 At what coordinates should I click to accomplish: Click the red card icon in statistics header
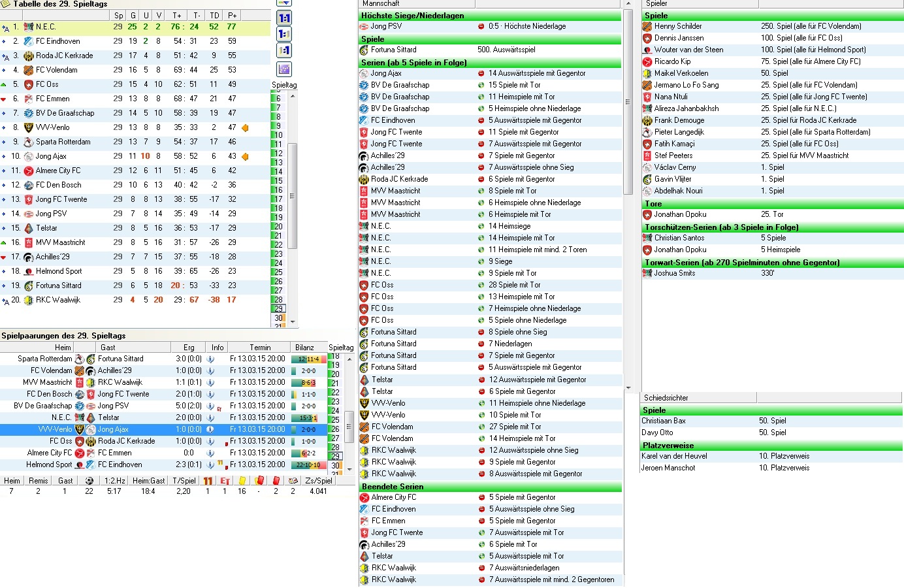coord(276,481)
